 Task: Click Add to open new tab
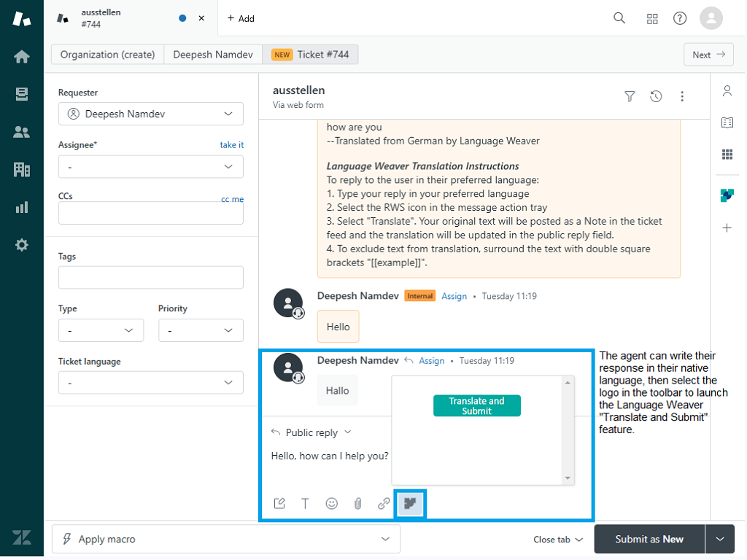(241, 18)
